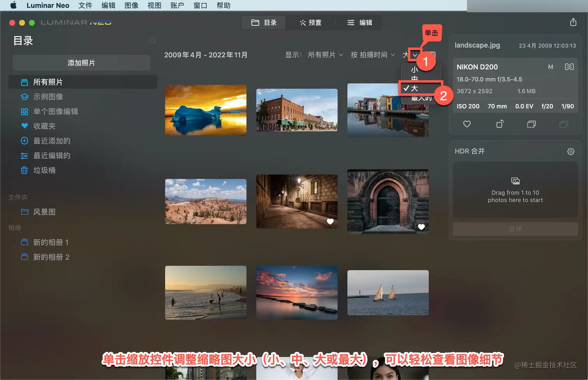This screenshot has width=588, height=380.
Task: Open the 图像 menu
Action: (x=131, y=5)
